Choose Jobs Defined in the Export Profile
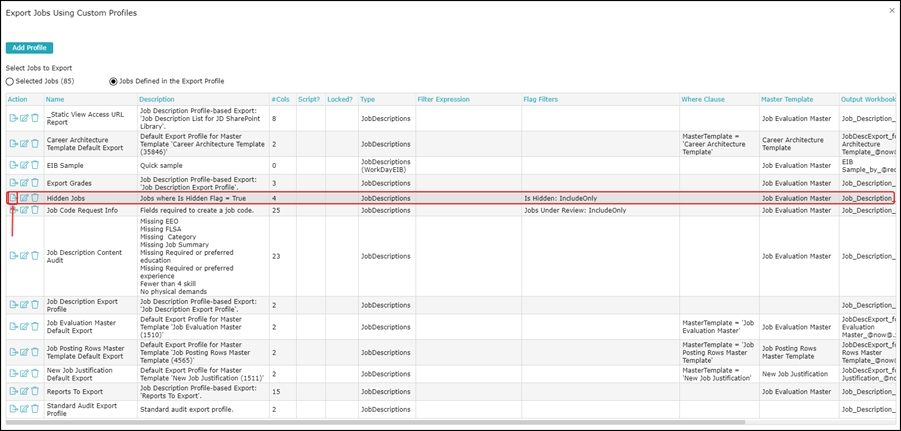The height and width of the screenshot is (431, 901). 113,80
